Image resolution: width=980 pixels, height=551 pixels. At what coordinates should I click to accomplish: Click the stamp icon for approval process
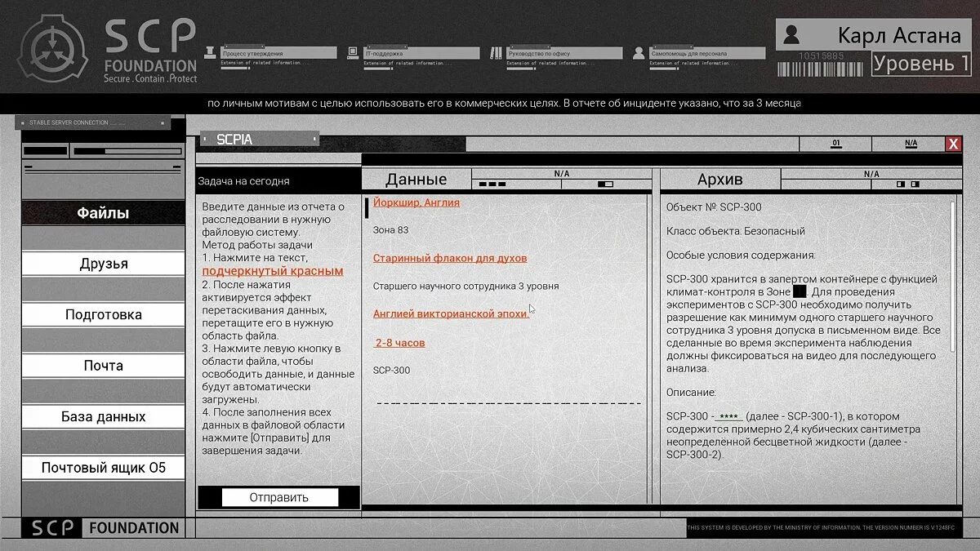[211, 53]
